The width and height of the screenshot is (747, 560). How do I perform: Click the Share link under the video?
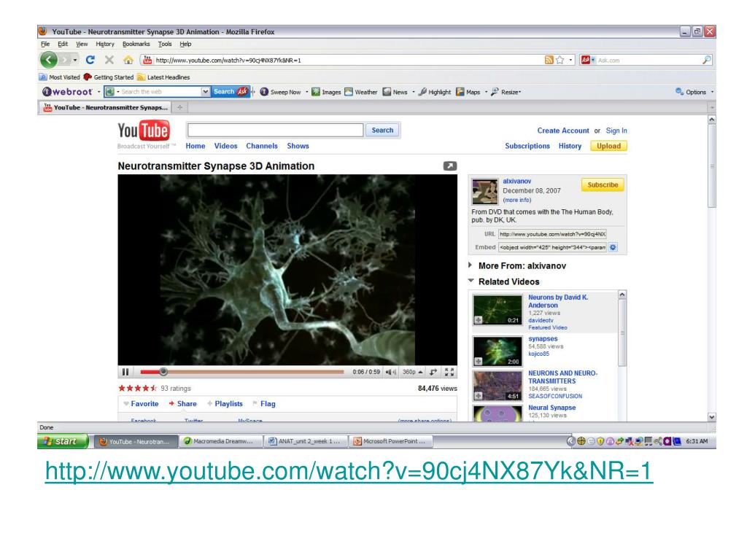(182, 404)
